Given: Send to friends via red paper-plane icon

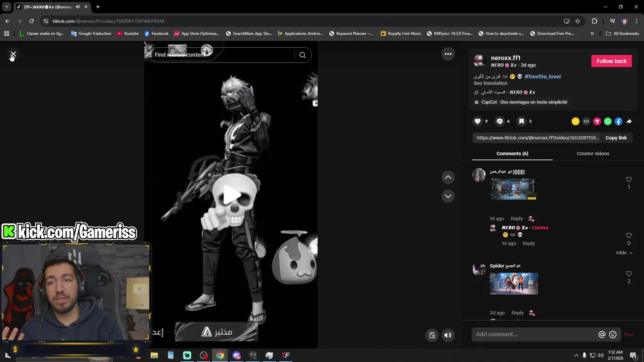Looking at the screenshot, I should [597, 121].
